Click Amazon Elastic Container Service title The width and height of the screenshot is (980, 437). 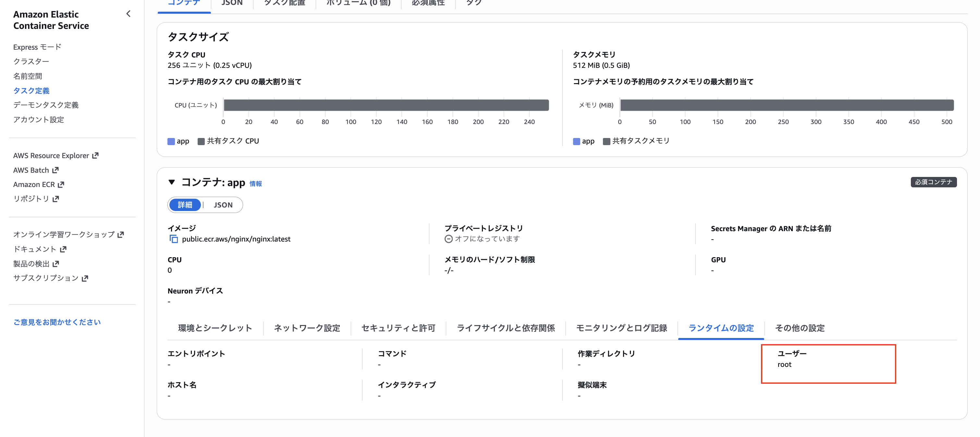tap(51, 20)
